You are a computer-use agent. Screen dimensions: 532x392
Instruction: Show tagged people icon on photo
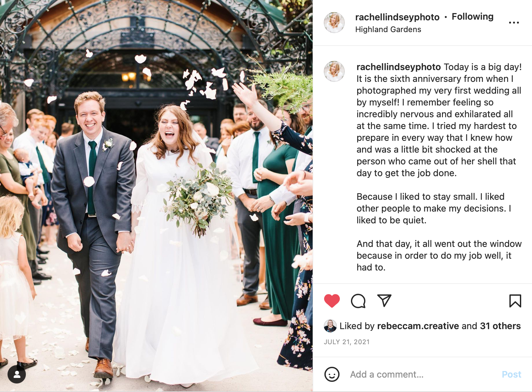coord(17,374)
